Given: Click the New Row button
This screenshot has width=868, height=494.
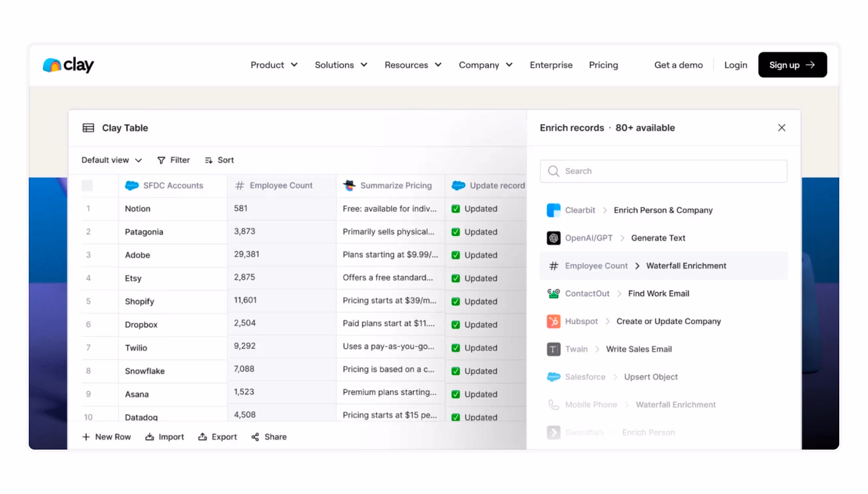Looking at the screenshot, I should (106, 437).
